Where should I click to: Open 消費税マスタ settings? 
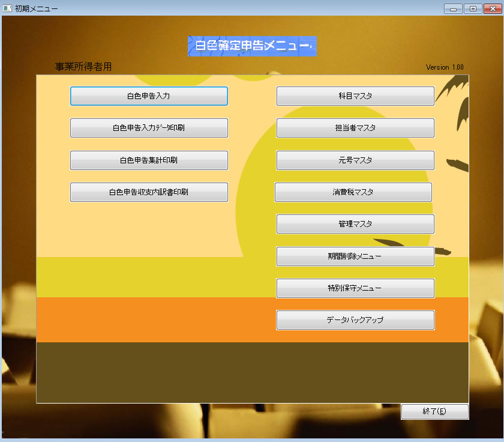(353, 192)
